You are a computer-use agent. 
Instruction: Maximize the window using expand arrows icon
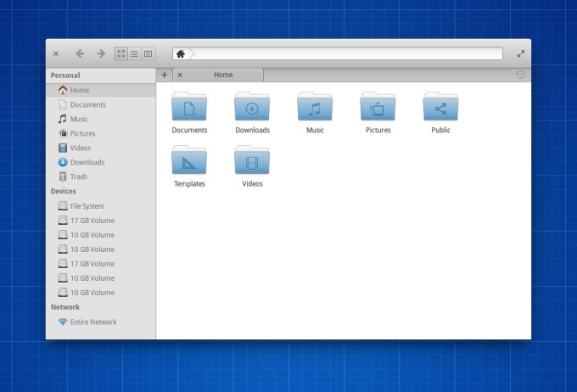(x=520, y=53)
